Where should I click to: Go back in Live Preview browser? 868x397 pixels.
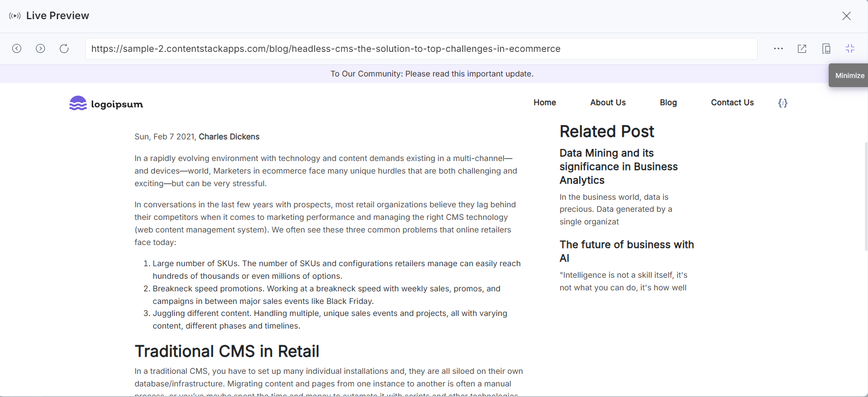[17, 48]
